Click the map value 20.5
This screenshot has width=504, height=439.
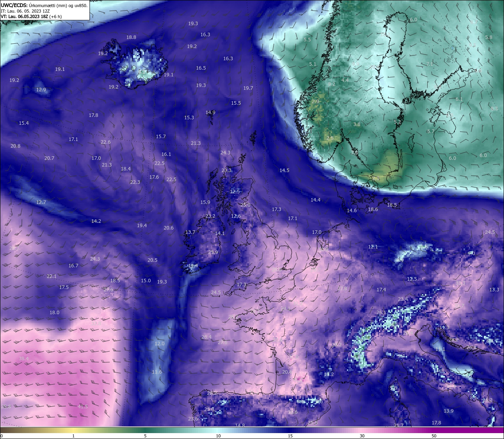point(152,260)
